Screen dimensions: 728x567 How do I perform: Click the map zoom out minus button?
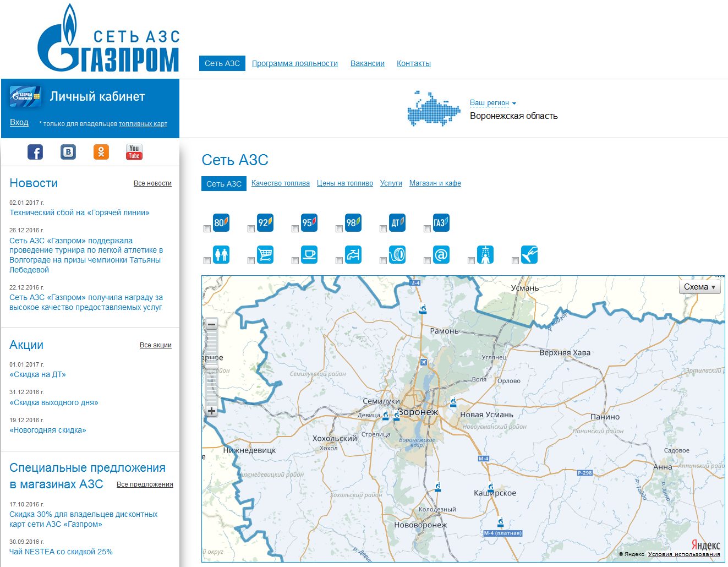pos(211,324)
